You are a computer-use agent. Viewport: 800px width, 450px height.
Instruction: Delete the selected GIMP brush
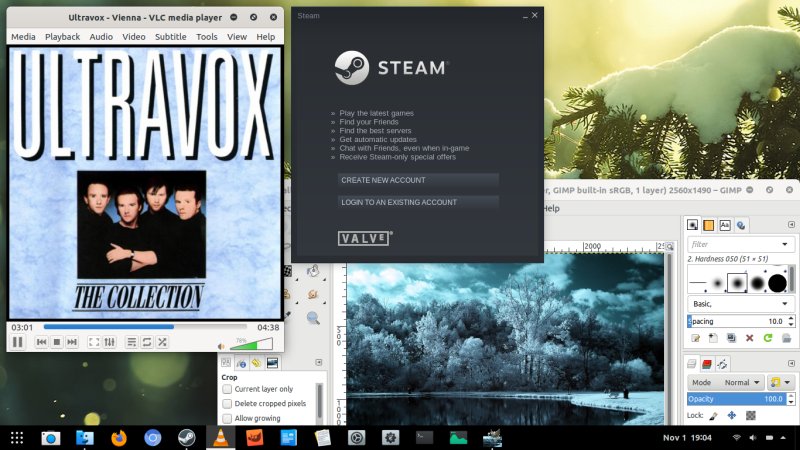[750, 338]
